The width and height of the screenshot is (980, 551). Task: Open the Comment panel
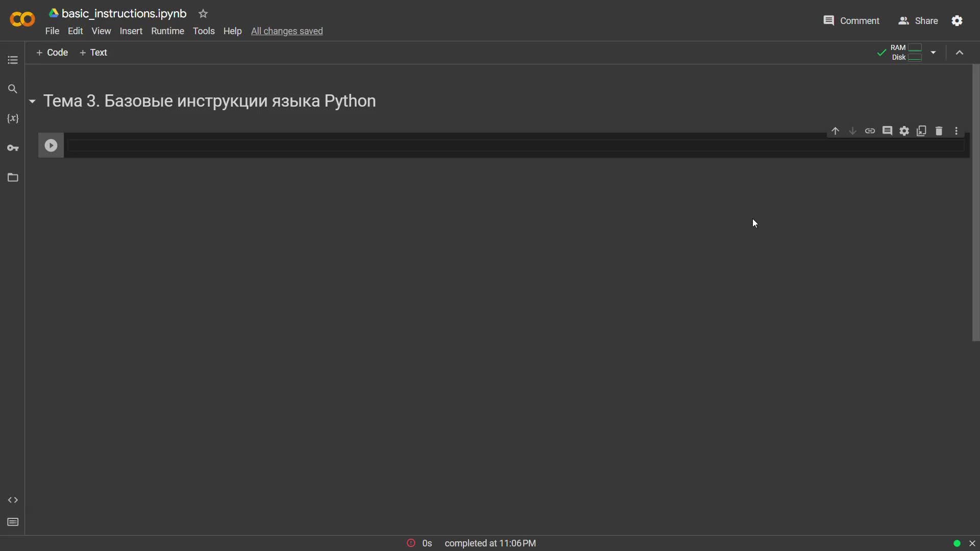click(x=851, y=21)
